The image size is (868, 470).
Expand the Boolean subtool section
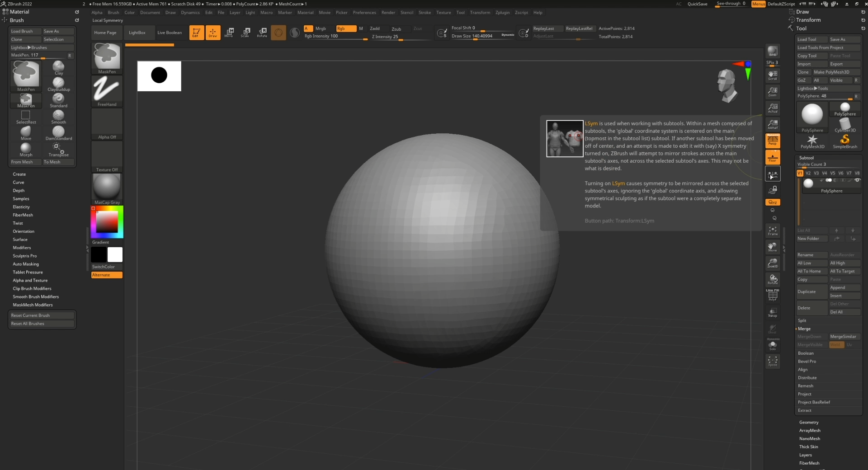pos(806,353)
